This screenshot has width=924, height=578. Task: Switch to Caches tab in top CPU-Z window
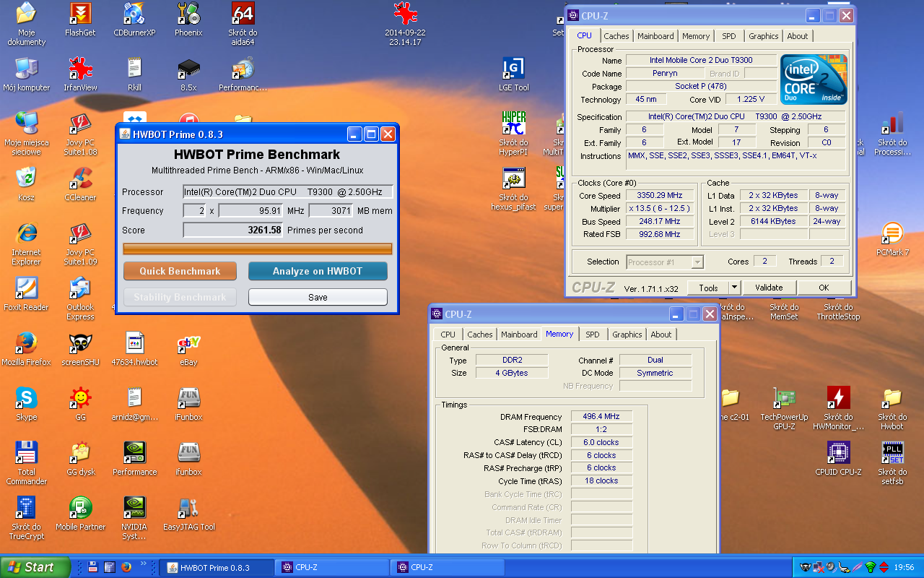click(x=616, y=36)
